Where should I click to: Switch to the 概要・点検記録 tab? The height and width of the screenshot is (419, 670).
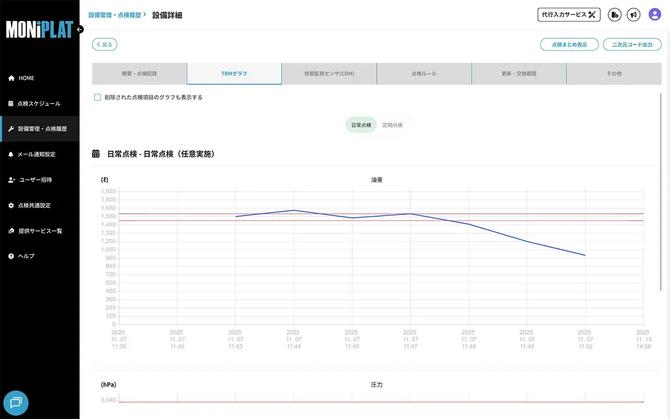click(139, 74)
